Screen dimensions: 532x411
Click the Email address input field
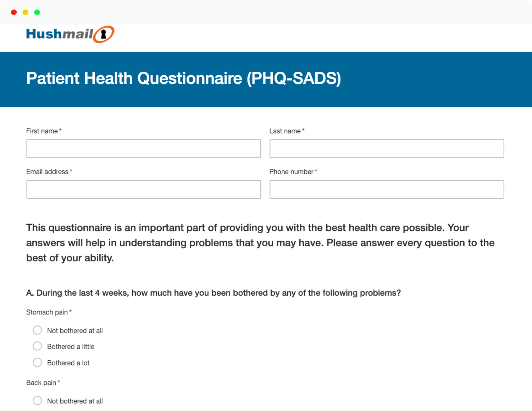point(143,189)
